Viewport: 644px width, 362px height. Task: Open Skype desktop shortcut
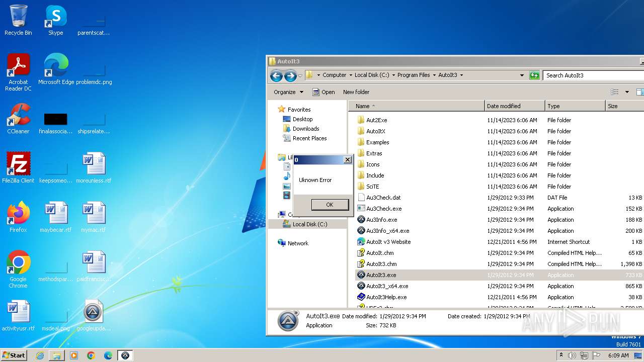click(55, 21)
